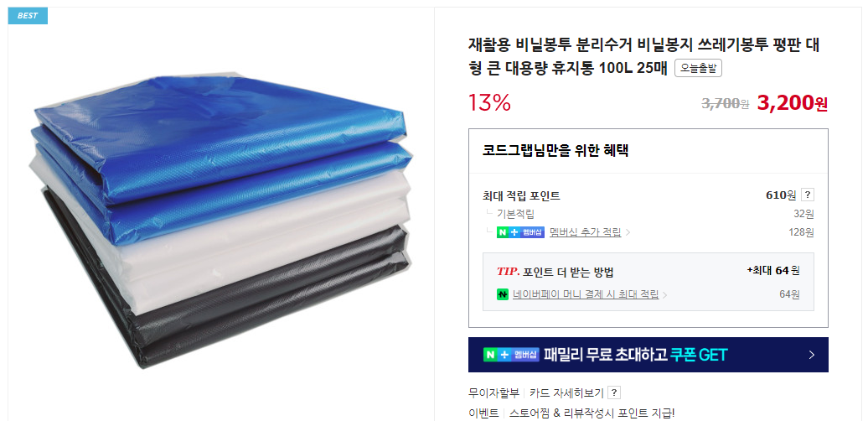
Task: Click the N+ 멤버십 badge by 추가 적립
Action: tap(520, 232)
